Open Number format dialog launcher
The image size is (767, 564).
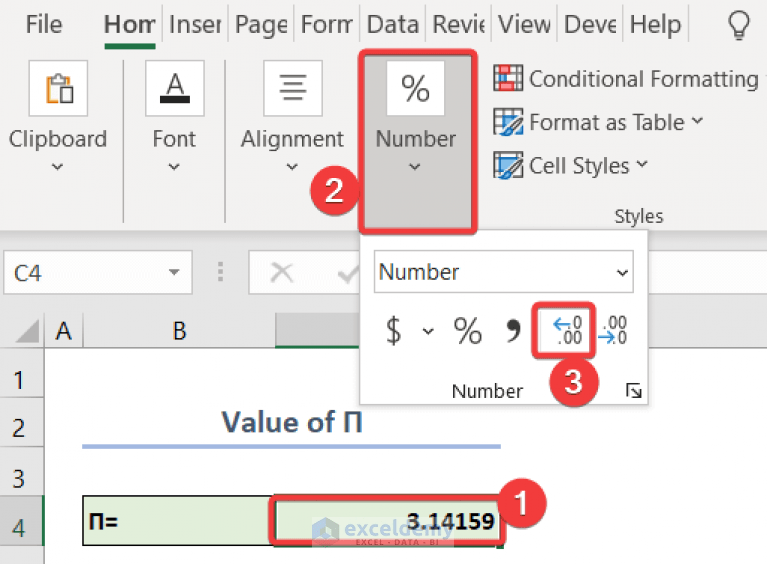[633, 390]
